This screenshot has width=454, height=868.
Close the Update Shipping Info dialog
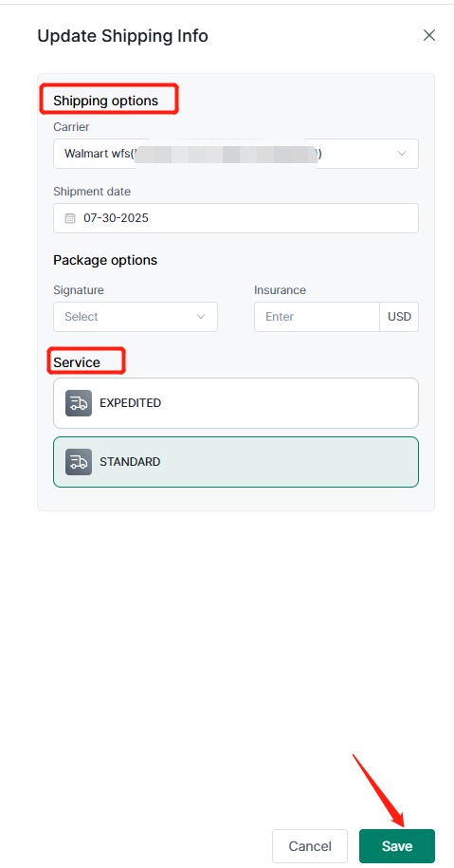click(x=429, y=35)
